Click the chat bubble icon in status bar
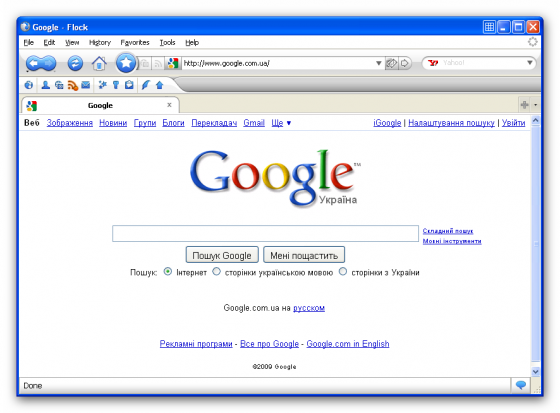This screenshot has height=413, width=560. [x=521, y=385]
